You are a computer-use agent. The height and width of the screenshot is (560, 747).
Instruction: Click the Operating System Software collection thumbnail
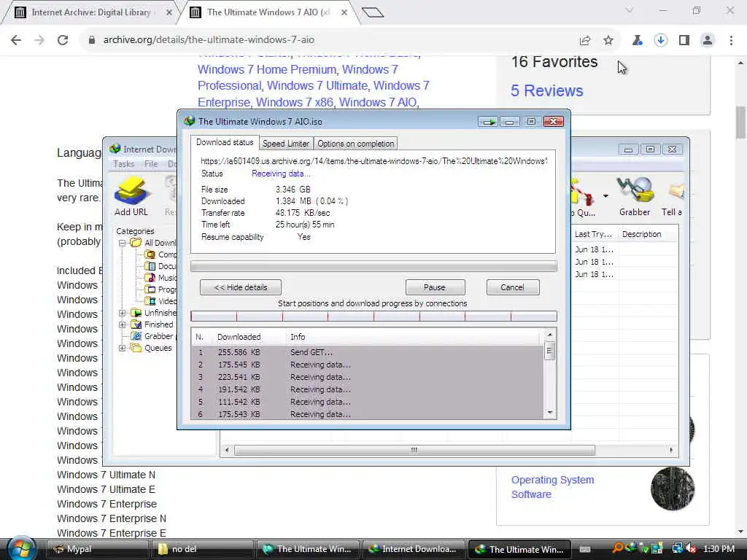coord(673,488)
